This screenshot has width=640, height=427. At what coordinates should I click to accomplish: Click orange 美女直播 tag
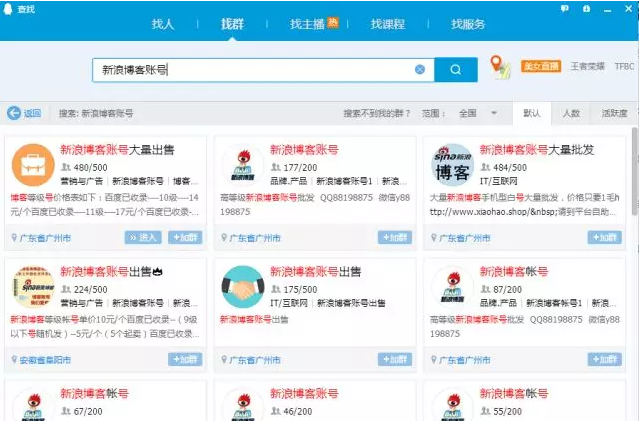pyautogui.click(x=541, y=66)
